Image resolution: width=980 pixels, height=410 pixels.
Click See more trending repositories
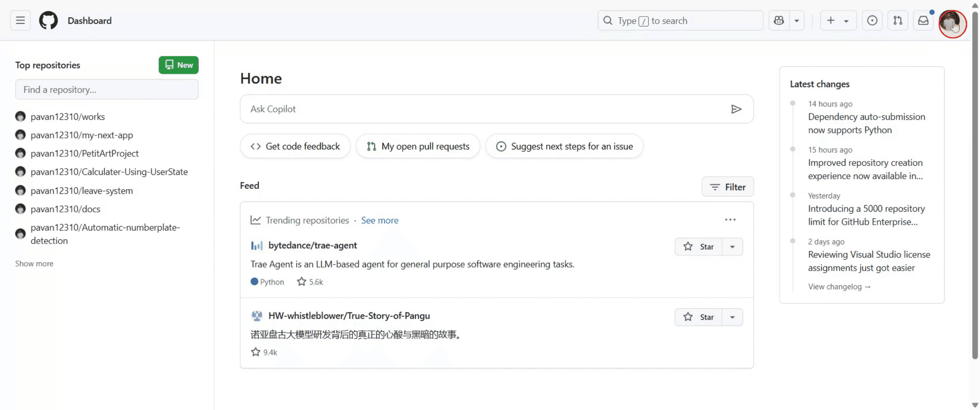(379, 221)
